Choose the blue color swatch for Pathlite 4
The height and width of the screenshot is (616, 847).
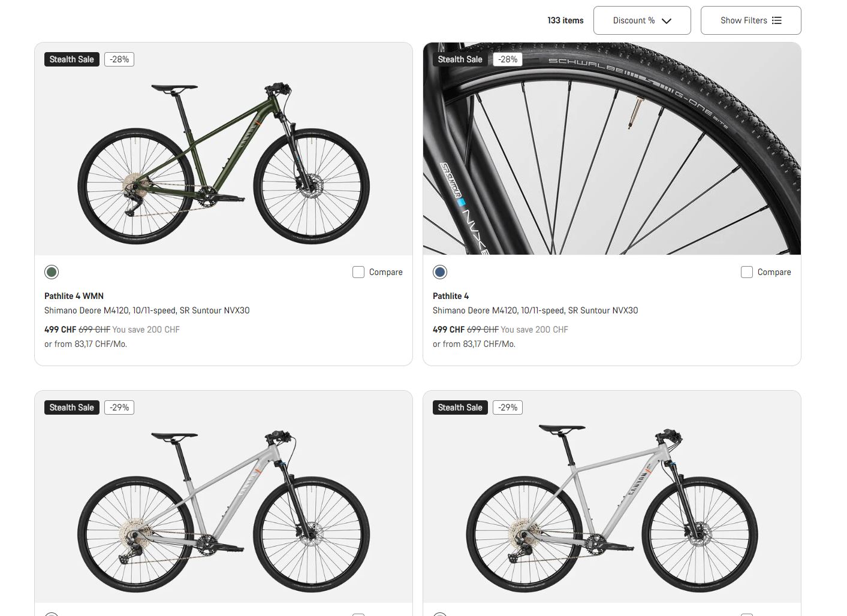(x=440, y=272)
